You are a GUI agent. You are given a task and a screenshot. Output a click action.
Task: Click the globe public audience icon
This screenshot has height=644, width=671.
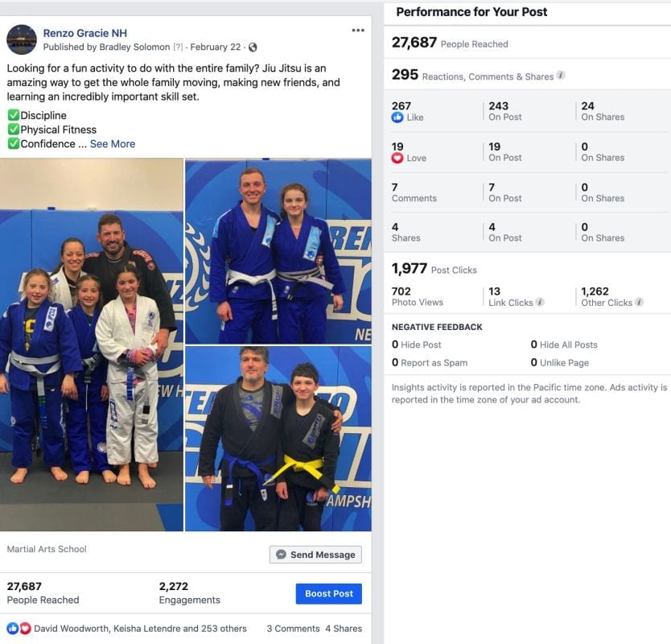click(253, 47)
